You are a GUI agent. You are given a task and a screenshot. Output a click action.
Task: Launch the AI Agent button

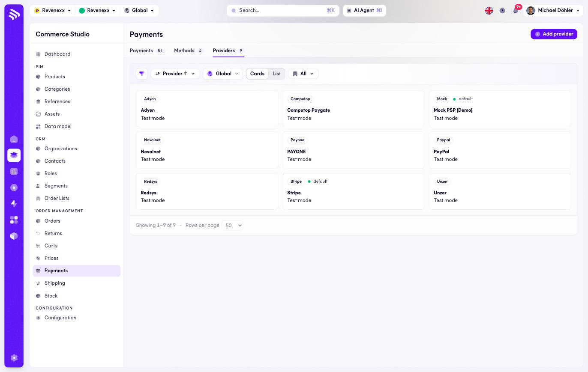click(364, 10)
